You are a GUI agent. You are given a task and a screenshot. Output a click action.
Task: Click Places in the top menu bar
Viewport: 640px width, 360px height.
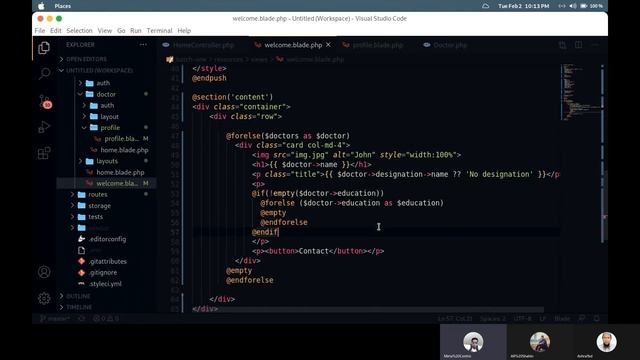[x=62, y=6]
